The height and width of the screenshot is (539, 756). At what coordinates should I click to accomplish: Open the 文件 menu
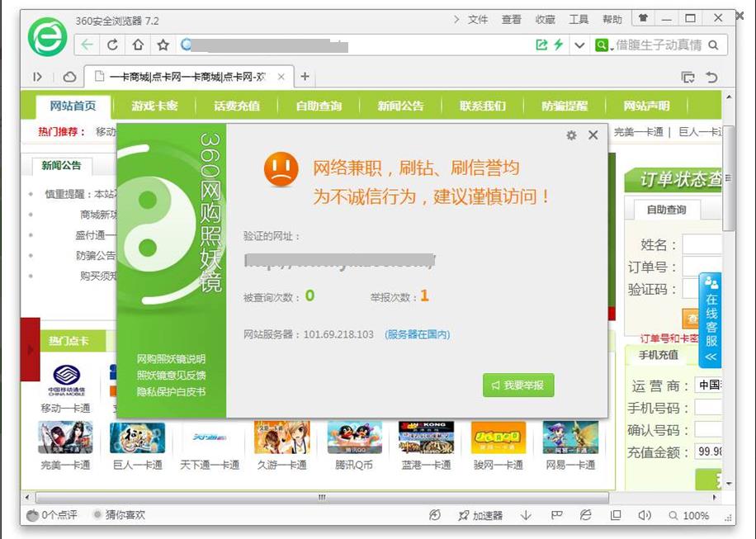click(478, 19)
